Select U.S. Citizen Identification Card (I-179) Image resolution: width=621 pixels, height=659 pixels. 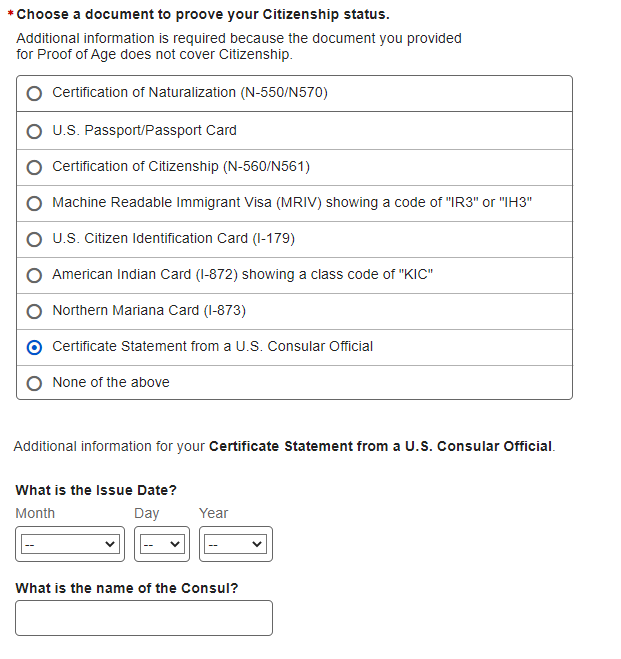point(35,239)
